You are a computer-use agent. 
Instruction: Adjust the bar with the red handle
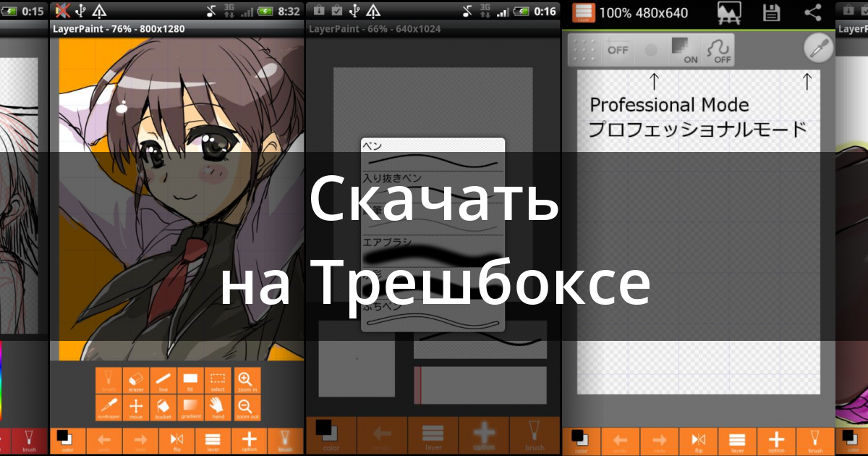(480, 385)
